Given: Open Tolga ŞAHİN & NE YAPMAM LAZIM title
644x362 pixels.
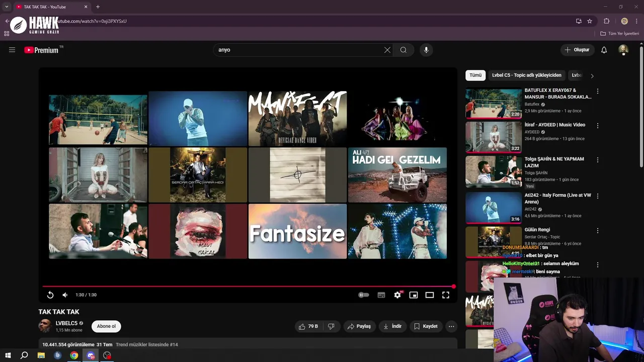Looking at the screenshot, I should [x=554, y=162].
